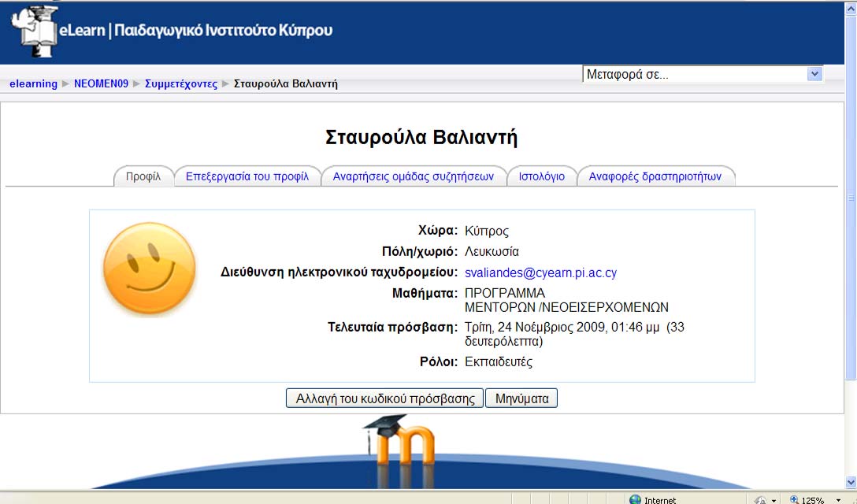Click the 'Διεύθυνση ηλεκτρονικού ταχυδρομείου:' label
Image resolution: width=857 pixels, height=504 pixels.
[339, 272]
